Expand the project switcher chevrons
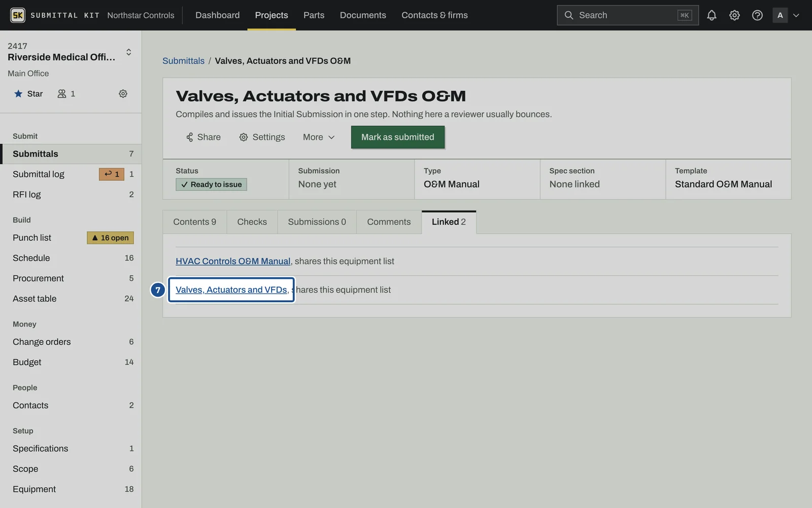Viewport: 812px width, 508px height. click(128, 52)
